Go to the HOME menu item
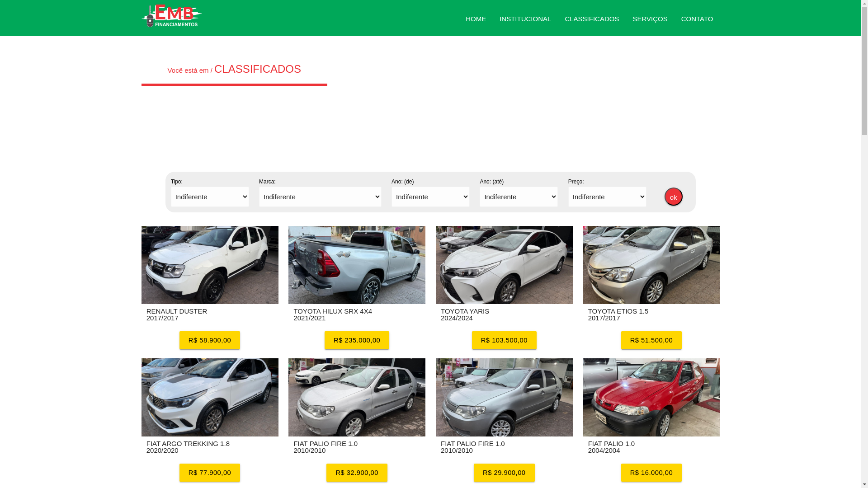 click(x=476, y=19)
